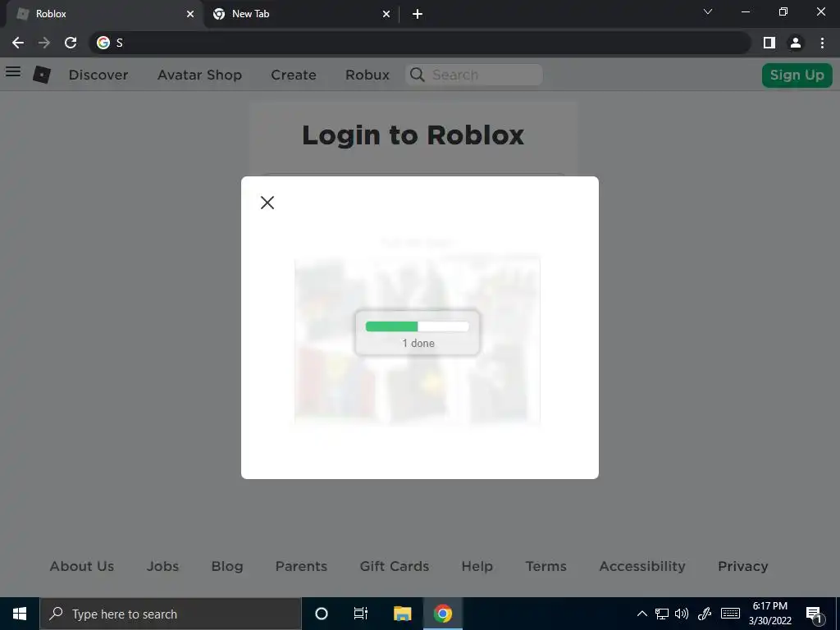The width and height of the screenshot is (840, 630).
Task: Open the notification center icon
Action: pyautogui.click(x=814, y=614)
